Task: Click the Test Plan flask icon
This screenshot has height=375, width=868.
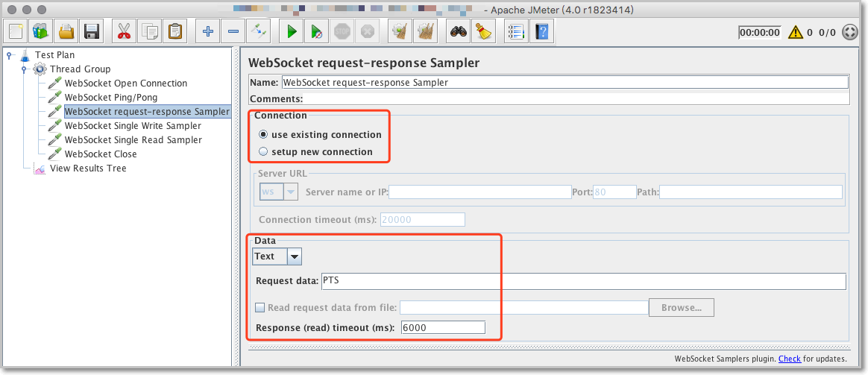Action: click(25, 54)
